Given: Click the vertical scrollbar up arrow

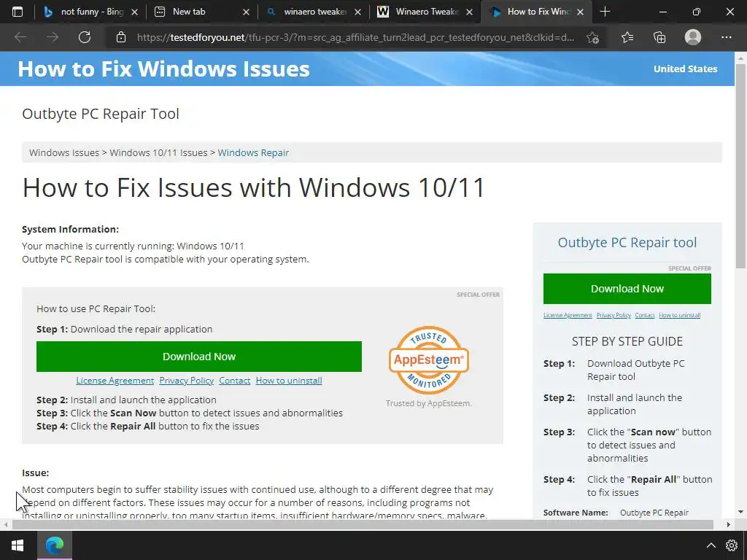Looking at the screenshot, I should [740, 58].
